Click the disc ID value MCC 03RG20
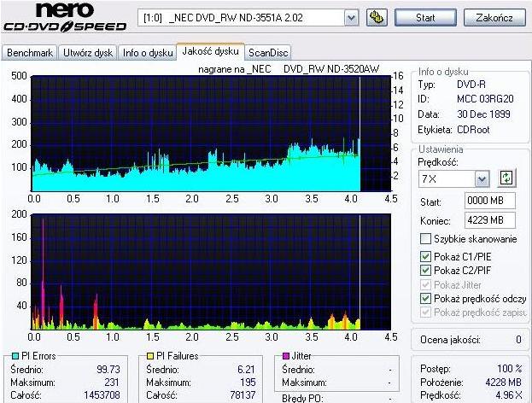 tap(485, 99)
